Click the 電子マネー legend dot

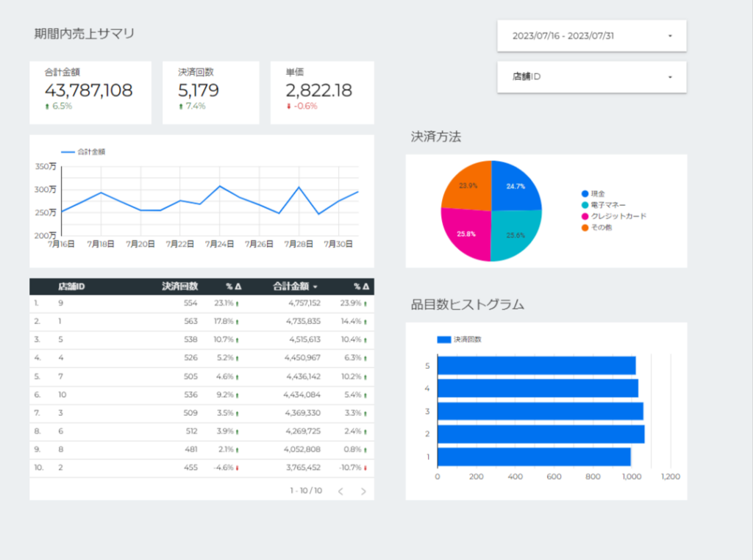[x=585, y=205]
